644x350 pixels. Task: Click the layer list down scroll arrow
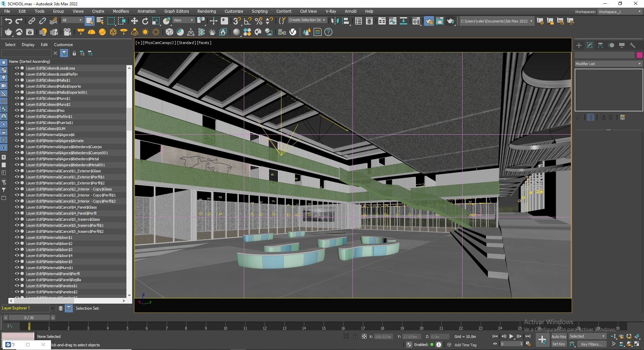point(129,295)
